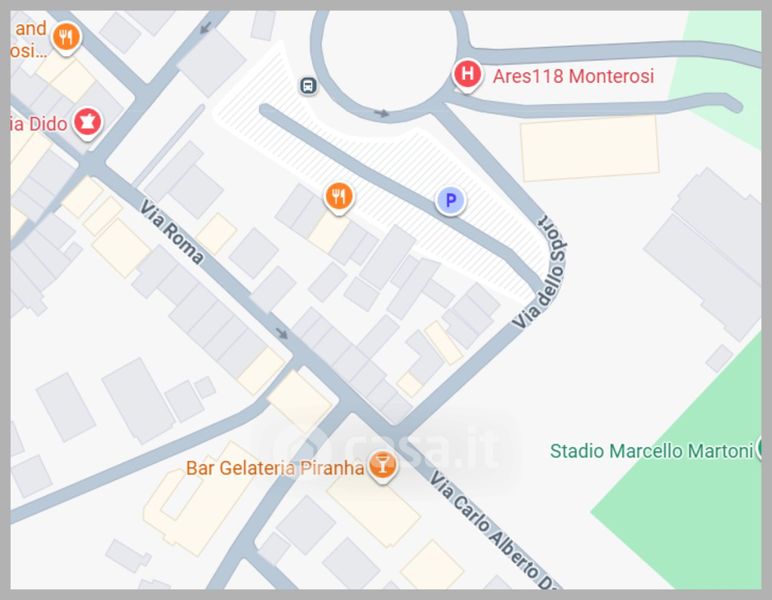The width and height of the screenshot is (772, 600).
Task: Click the Stadio Marcello Martoni green marker
Action: point(759,447)
